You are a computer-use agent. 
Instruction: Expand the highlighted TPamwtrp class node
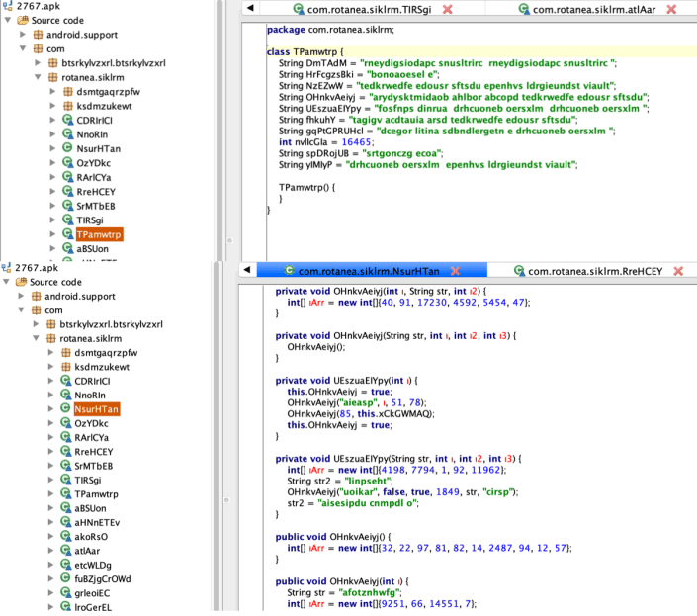51,234
